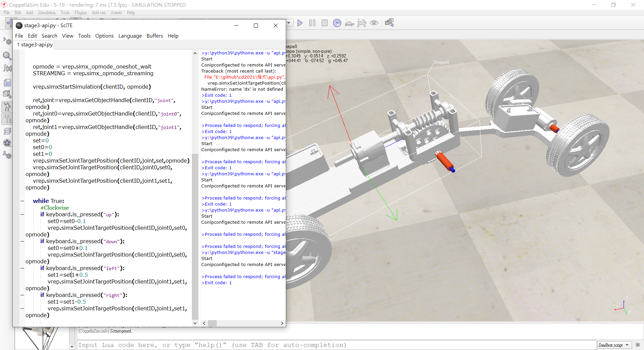Open CoppeliaSim Help menu
The image size is (644, 350).
131,12
